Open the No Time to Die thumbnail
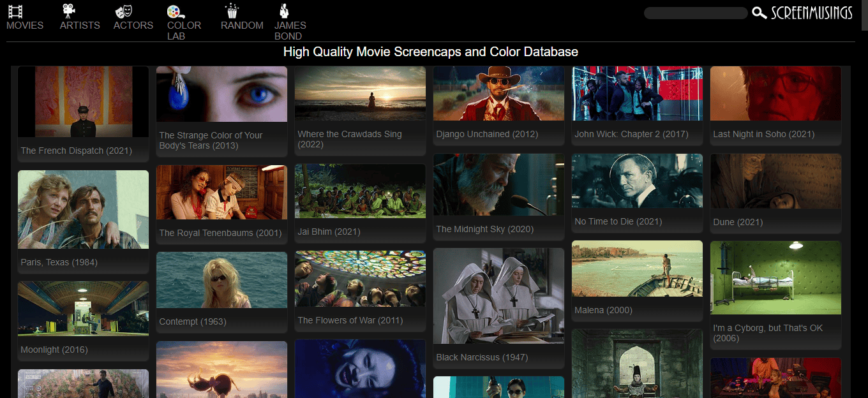Viewport: 868px width, 398px height. pyautogui.click(x=637, y=181)
